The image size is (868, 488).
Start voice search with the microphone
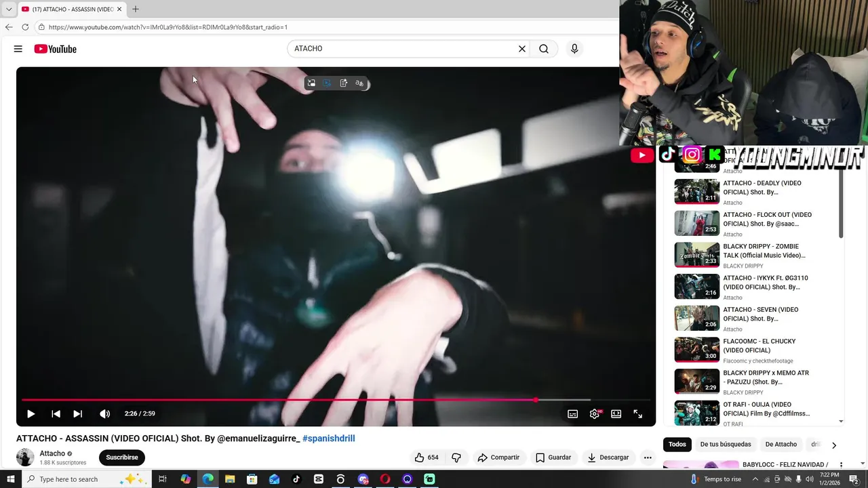[574, 49]
